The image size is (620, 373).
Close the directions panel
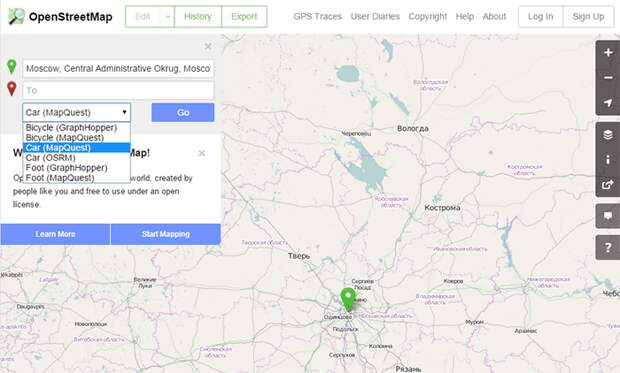tap(208, 47)
